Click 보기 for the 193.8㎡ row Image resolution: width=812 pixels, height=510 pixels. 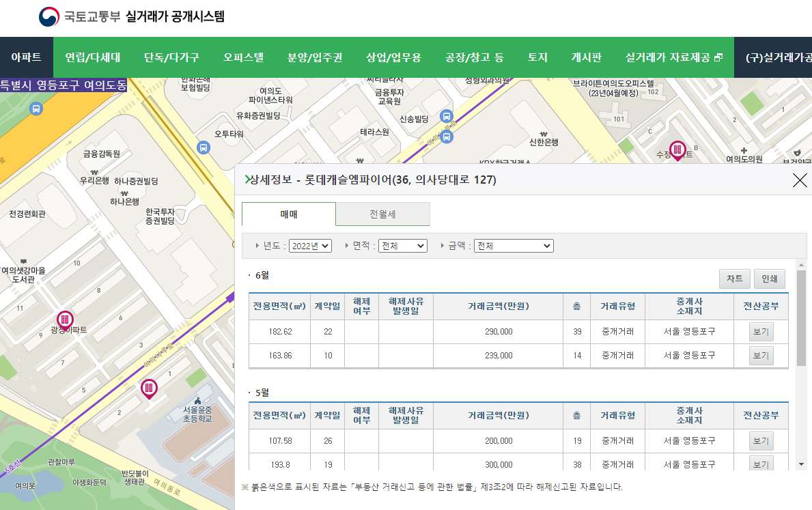tap(761, 464)
